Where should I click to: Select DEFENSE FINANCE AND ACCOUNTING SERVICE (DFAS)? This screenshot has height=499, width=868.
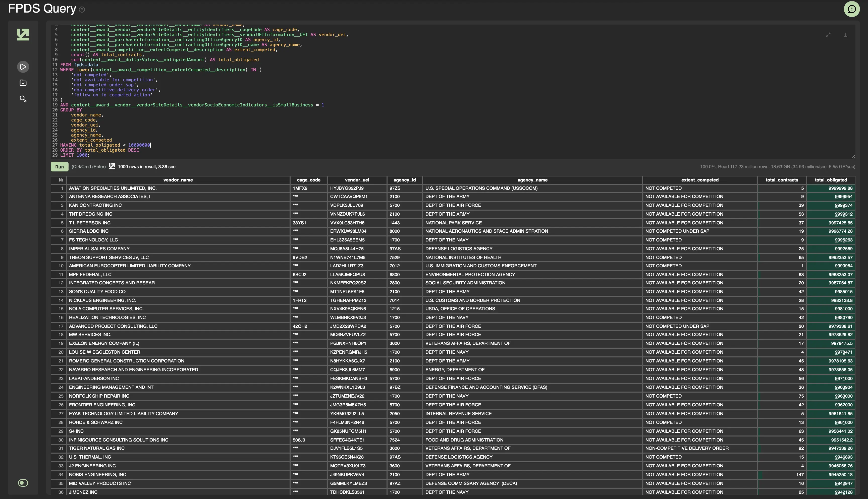click(532, 387)
